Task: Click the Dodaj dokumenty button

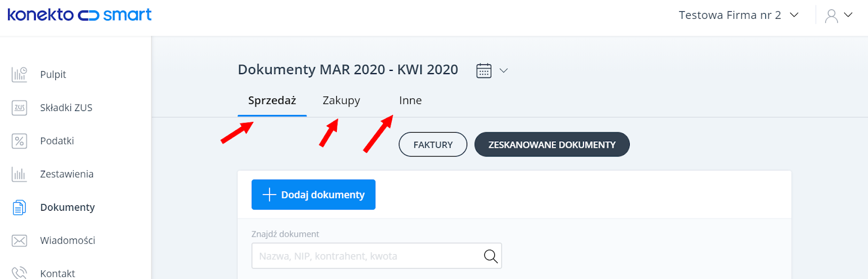Action: 314,194
